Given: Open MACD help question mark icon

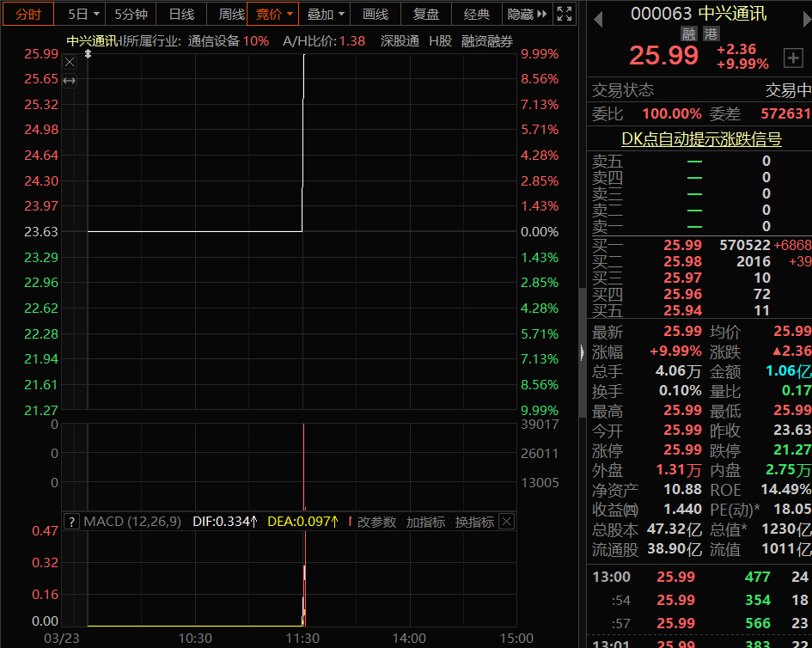Looking at the screenshot, I should pos(71,522).
